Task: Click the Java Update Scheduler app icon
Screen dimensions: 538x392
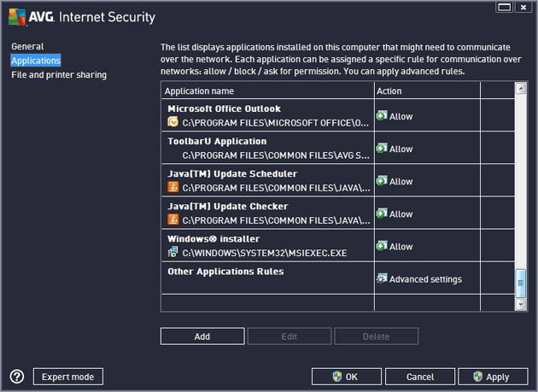Action: (173, 187)
